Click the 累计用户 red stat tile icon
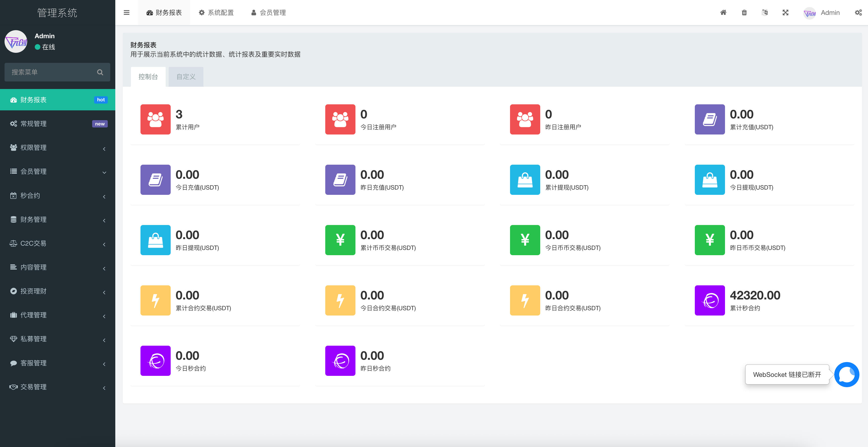868x447 pixels. click(155, 119)
